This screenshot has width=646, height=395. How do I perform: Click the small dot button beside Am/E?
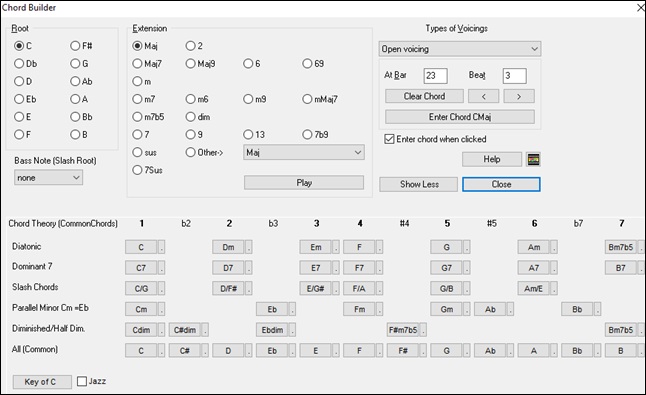point(554,288)
